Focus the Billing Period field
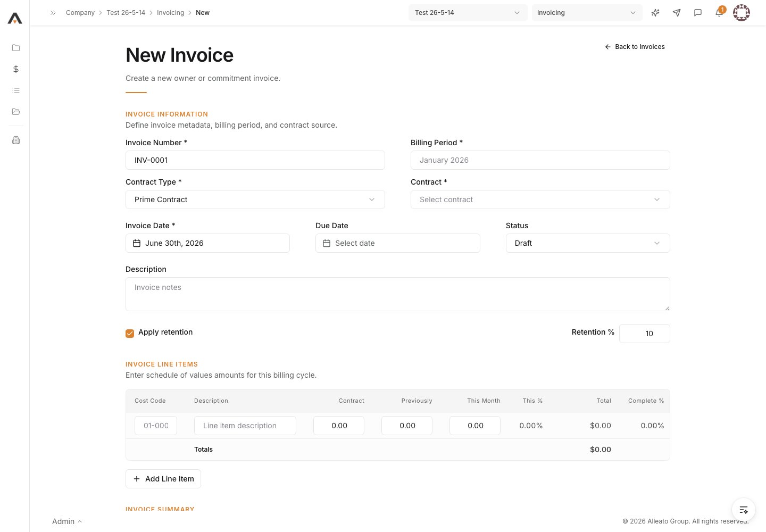 click(x=540, y=160)
